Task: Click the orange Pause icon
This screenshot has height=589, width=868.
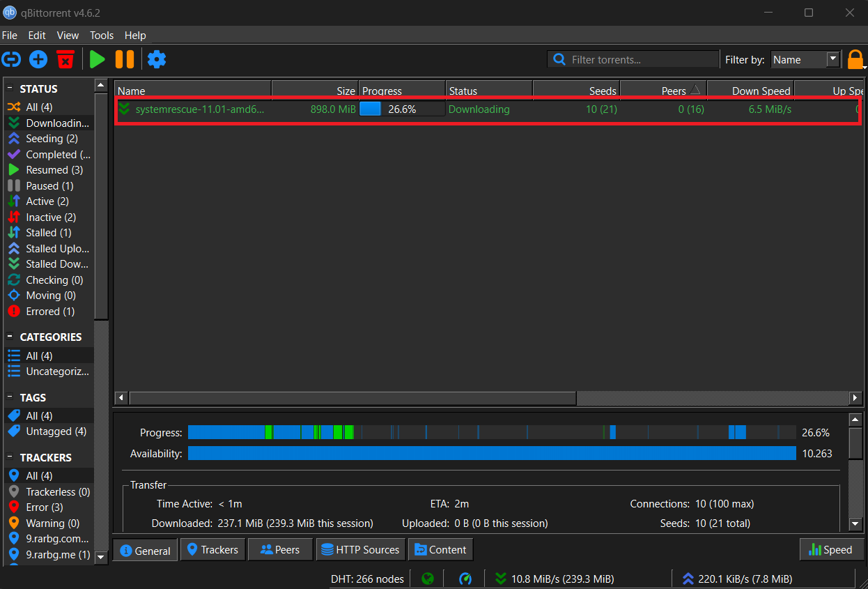Action: [125, 59]
